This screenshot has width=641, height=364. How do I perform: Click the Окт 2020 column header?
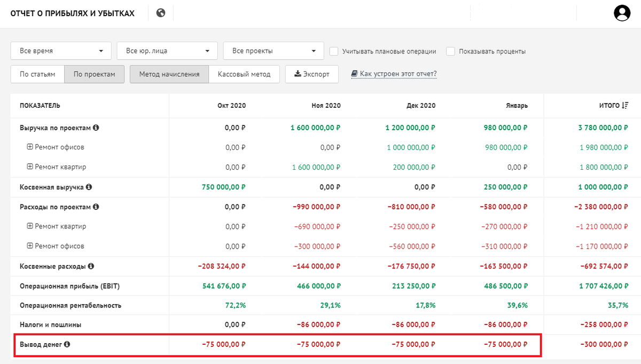tap(232, 106)
